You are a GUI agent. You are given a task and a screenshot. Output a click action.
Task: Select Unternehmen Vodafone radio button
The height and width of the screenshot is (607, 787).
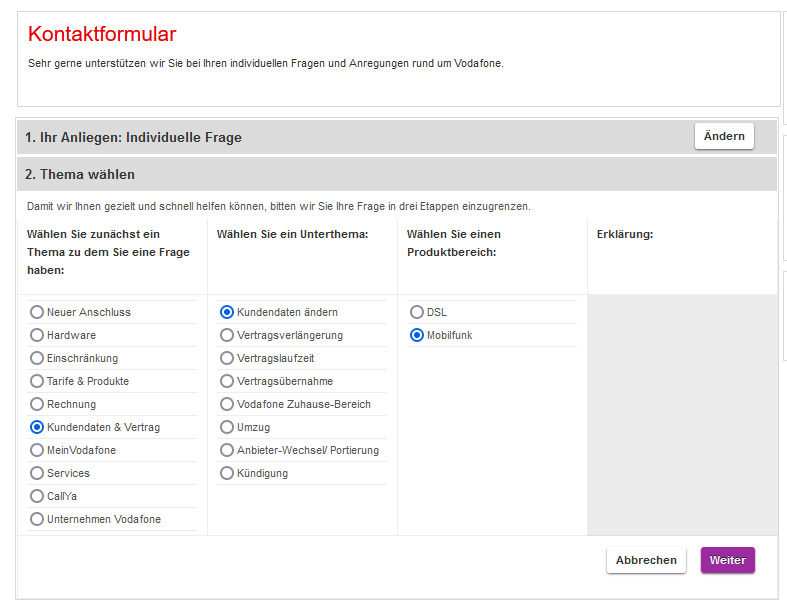(x=37, y=519)
